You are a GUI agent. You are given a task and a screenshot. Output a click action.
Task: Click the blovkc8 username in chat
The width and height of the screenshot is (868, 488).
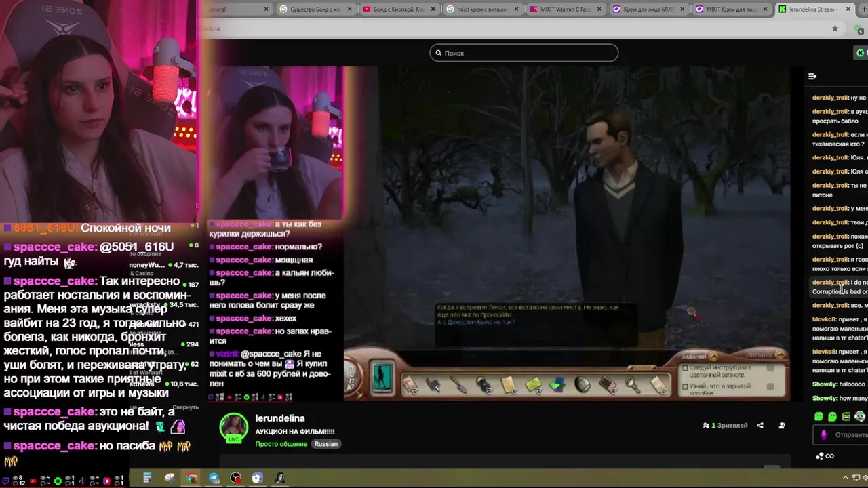[x=825, y=319]
